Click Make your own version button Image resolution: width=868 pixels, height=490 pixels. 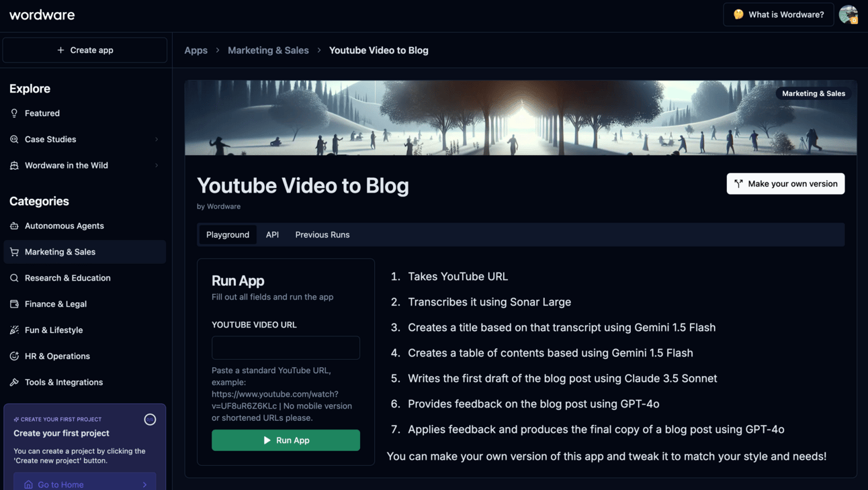(785, 184)
